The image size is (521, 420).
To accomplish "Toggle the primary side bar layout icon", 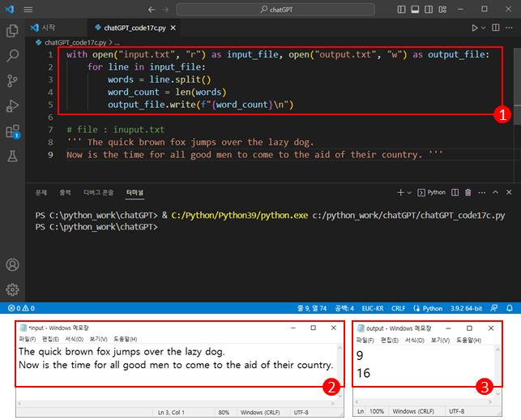I will pos(401,9).
